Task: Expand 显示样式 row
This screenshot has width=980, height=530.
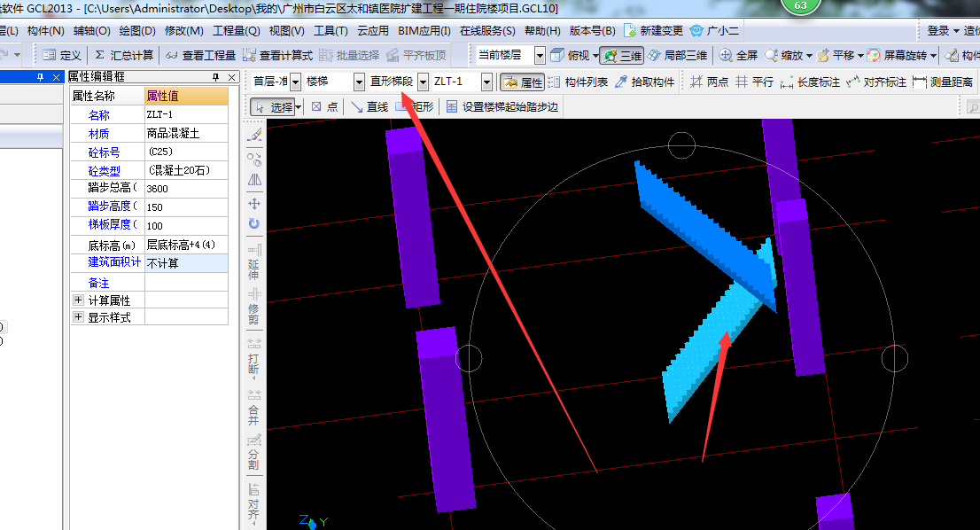Action: click(x=78, y=317)
